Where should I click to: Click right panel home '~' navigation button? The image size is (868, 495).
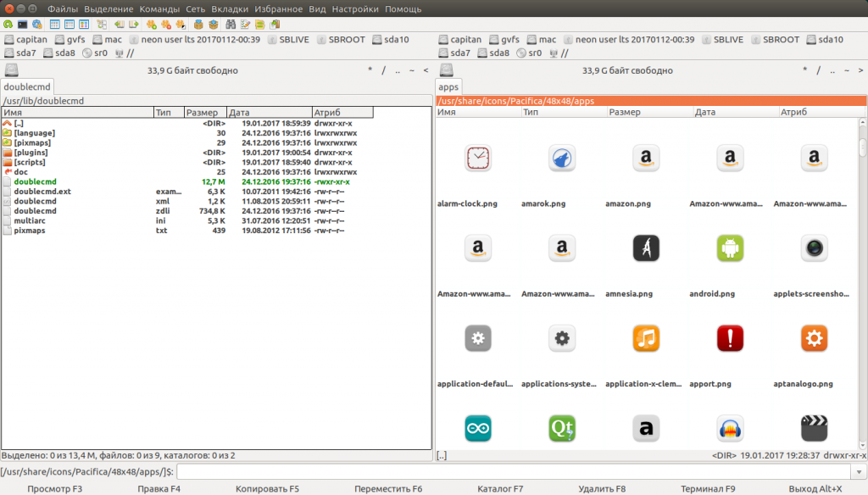click(x=847, y=70)
